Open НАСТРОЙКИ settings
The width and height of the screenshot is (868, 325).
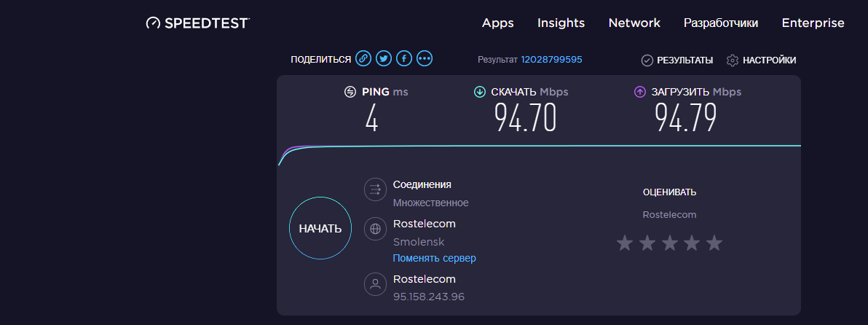click(761, 60)
